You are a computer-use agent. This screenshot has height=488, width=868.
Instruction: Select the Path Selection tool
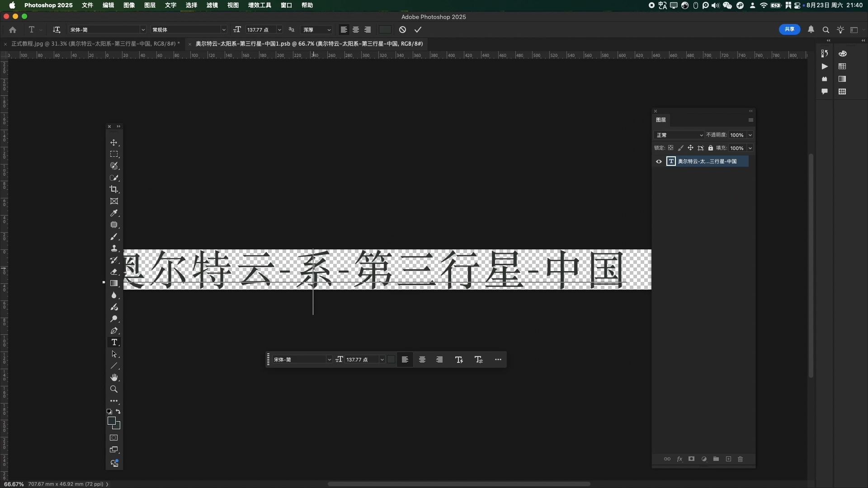click(114, 354)
